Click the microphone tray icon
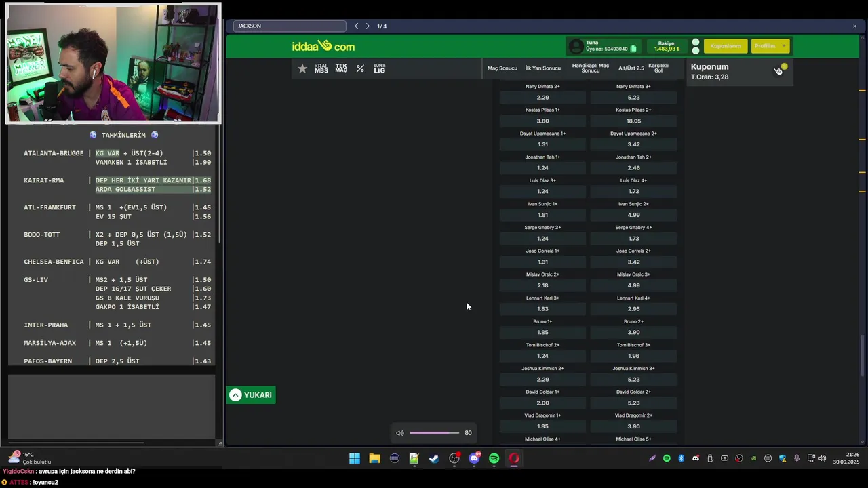 pos(797,459)
